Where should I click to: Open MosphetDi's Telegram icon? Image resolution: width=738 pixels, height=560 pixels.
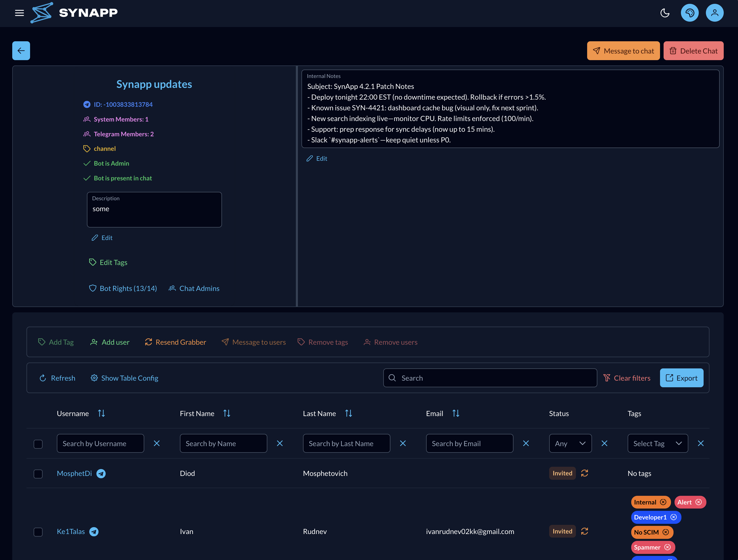pyautogui.click(x=101, y=473)
